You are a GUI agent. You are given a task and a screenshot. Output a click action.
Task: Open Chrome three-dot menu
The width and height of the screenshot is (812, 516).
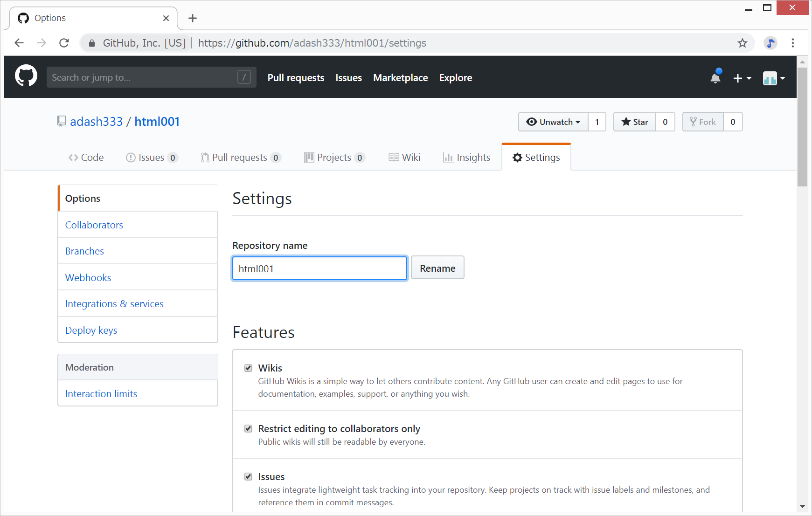792,43
